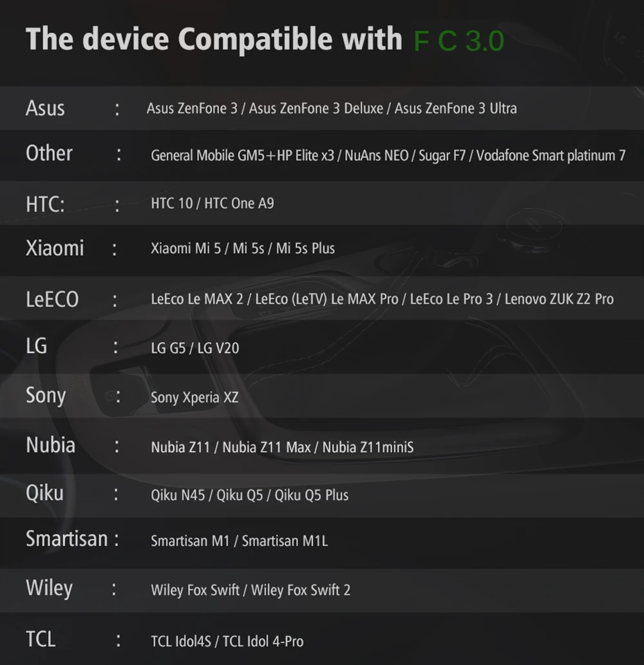Select Nubia Z11miniS device text
The height and width of the screenshot is (665, 644).
pos(368,447)
